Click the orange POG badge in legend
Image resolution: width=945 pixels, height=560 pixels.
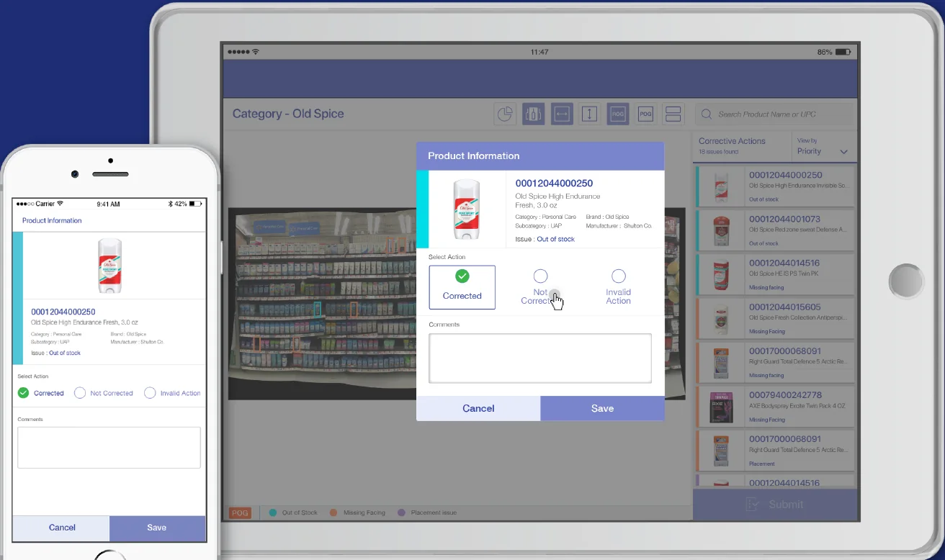coord(239,512)
